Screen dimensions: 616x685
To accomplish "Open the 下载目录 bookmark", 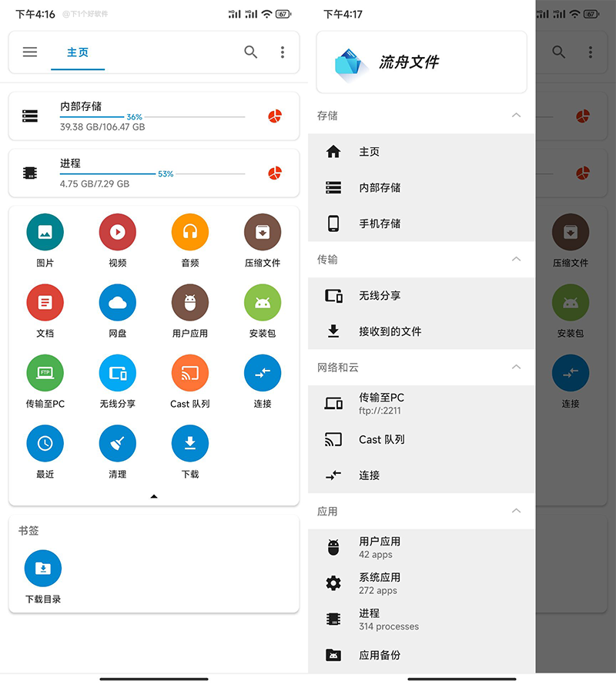I will tap(42, 568).
